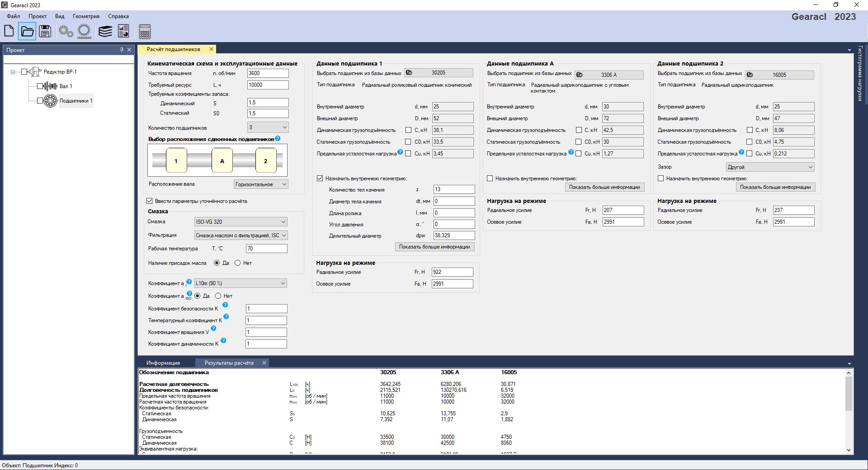Open an existing project folder
This screenshot has width=868, height=470.
coord(27,31)
